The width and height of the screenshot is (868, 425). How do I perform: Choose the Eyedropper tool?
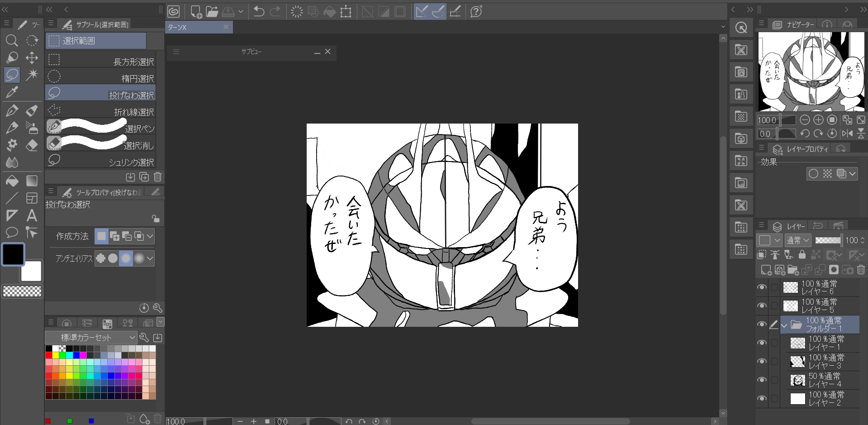point(12,92)
